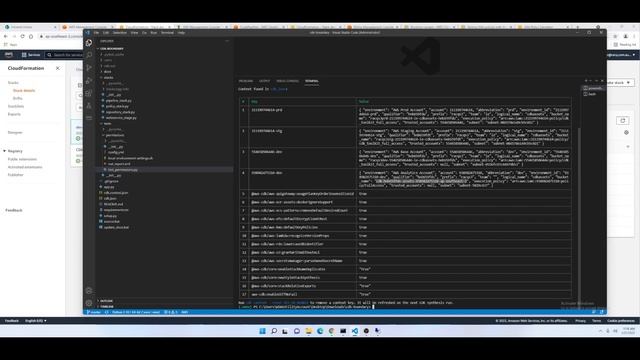Open Windows Start button on taskbar

pos(262,331)
